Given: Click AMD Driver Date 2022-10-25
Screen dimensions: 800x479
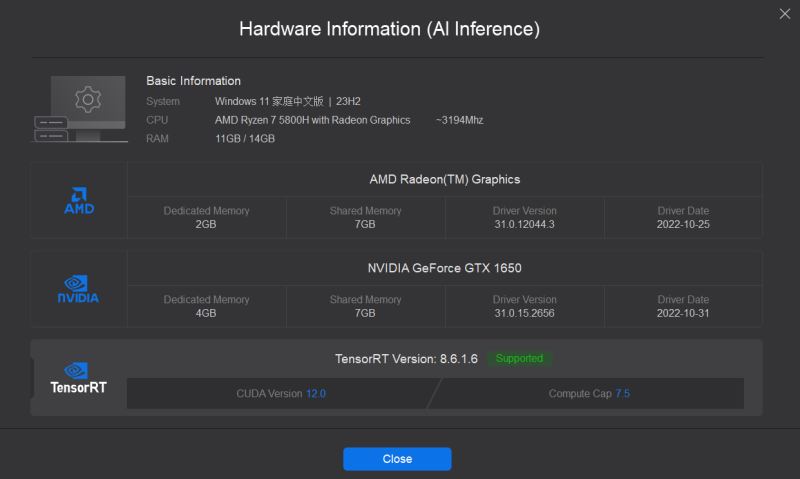Looking at the screenshot, I should (x=683, y=224).
